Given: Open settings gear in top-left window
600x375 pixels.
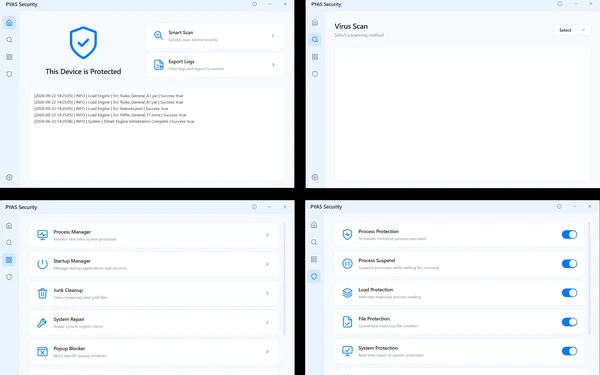Looking at the screenshot, I should tap(10, 178).
